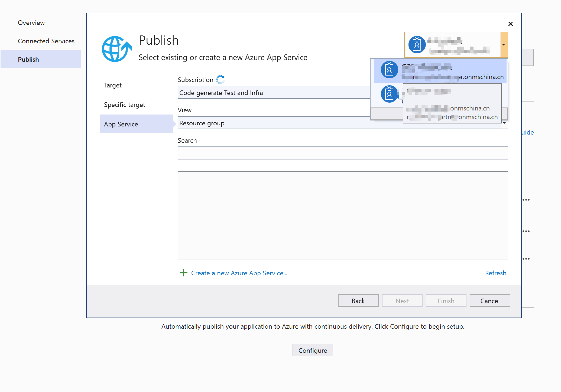The image size is (561, 392).
Task: Select the first highlighted account in the dropdown
Action: (440, 71)
